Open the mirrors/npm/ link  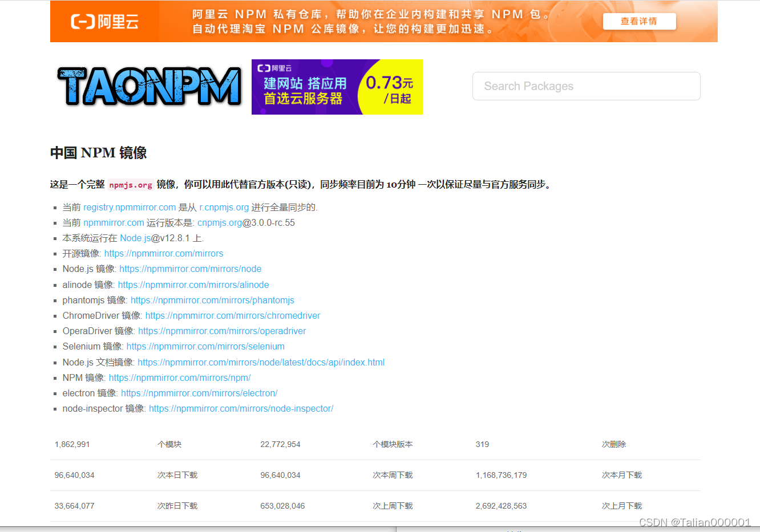pyautogui.click(x=180, y=377)
